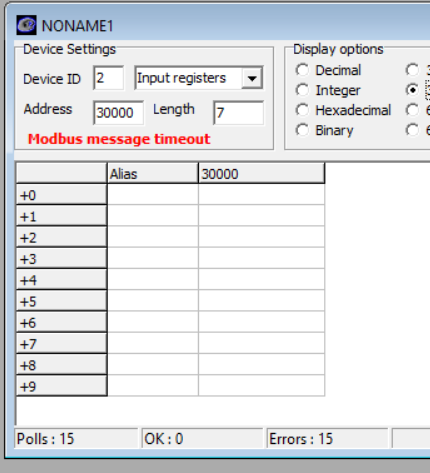Click the Alias cell in row +6
Viewport: 430px width, 473px height.
(153, 323)
